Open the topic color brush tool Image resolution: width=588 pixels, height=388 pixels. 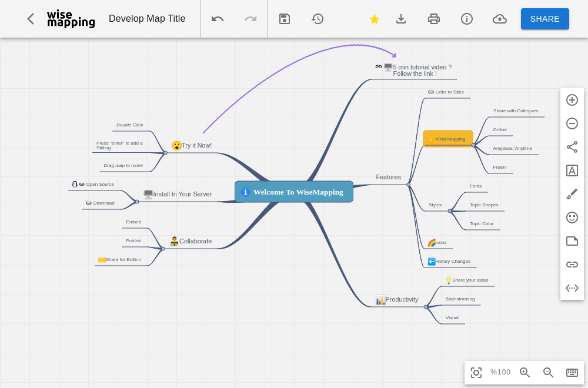[572, 194]
